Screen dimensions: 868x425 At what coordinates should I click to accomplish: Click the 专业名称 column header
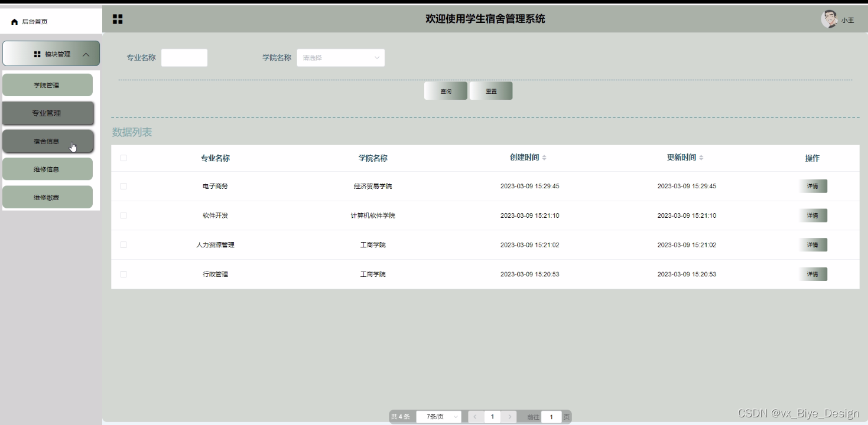point(215,158)
